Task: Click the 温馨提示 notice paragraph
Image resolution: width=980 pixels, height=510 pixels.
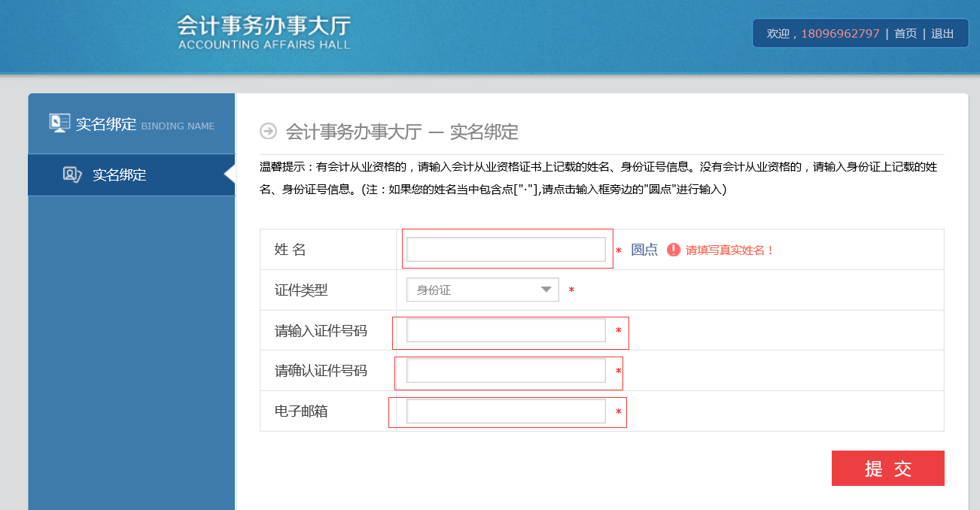Action: coord(598,178)
